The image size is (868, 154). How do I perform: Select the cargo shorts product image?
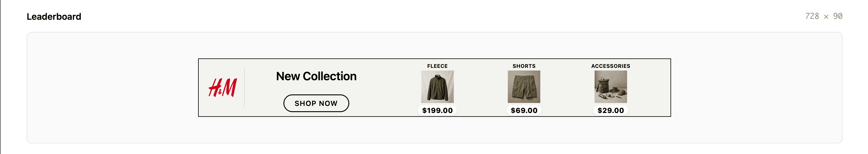tap(524, 87)
